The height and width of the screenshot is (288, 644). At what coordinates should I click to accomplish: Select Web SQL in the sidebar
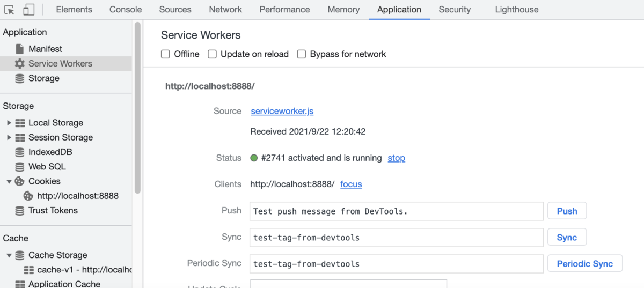pyautogui.click(x=47, y=167)
